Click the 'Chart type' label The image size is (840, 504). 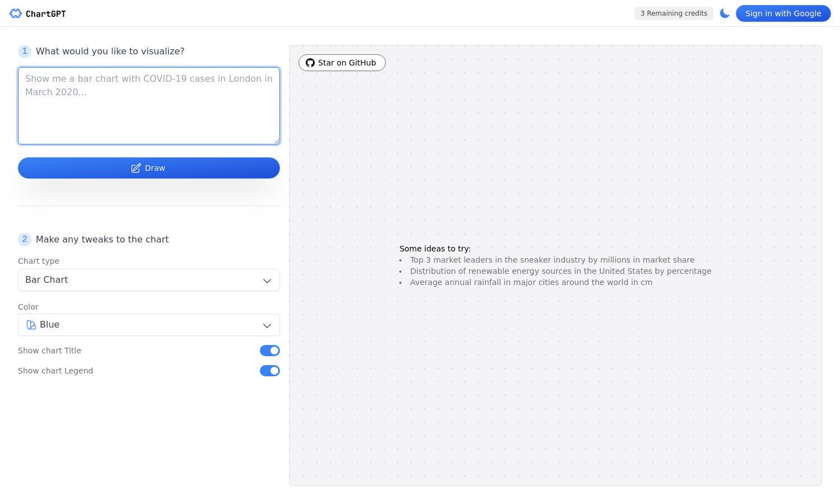39,261
